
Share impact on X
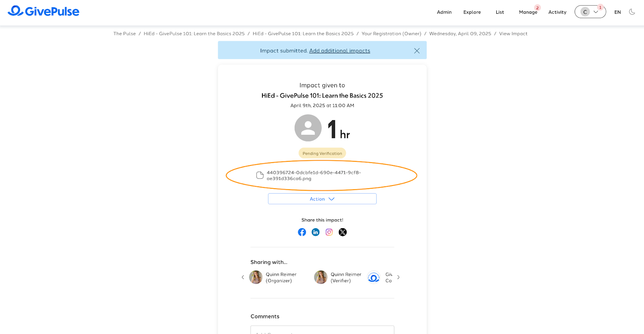[x=343, y=232]
